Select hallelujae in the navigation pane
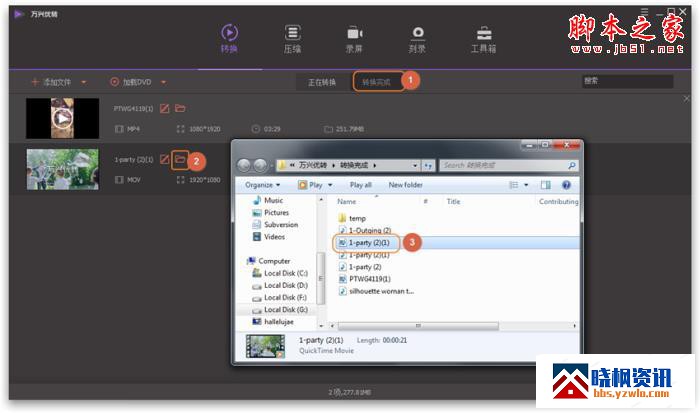Viewport: 700px width, 413px height. tap(273, 321)
